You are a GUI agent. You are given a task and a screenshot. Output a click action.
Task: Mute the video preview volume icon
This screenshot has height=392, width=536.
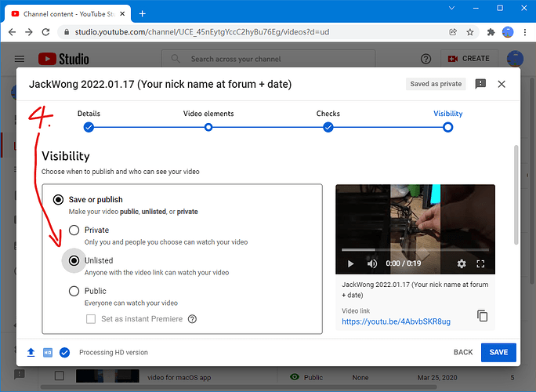372,263
